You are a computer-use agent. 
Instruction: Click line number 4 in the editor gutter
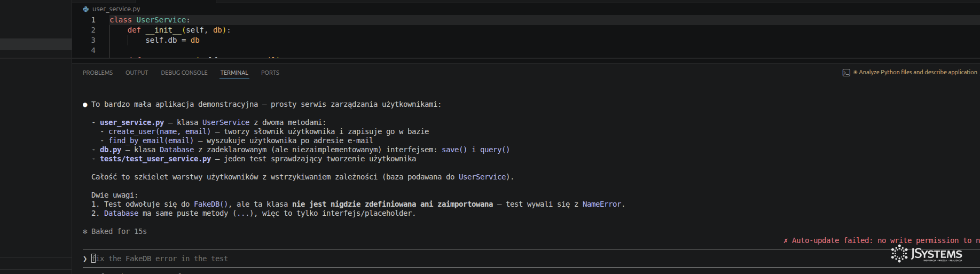tap(93, 50)
